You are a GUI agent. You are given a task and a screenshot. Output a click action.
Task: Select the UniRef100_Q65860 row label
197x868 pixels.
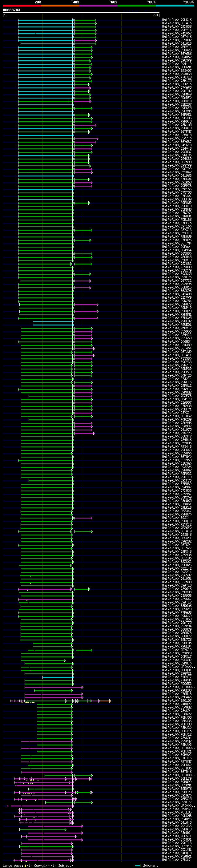pos(177,253)
